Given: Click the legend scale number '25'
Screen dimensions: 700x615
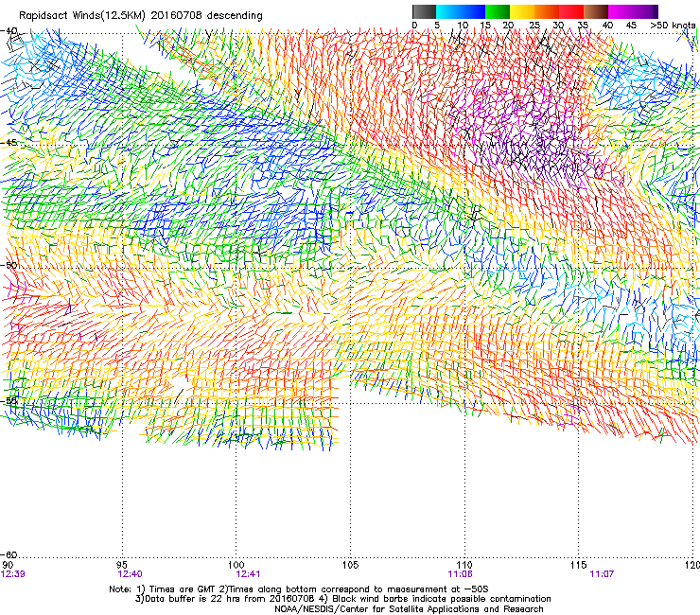Looking at the screenshot, I should [534, 26].
